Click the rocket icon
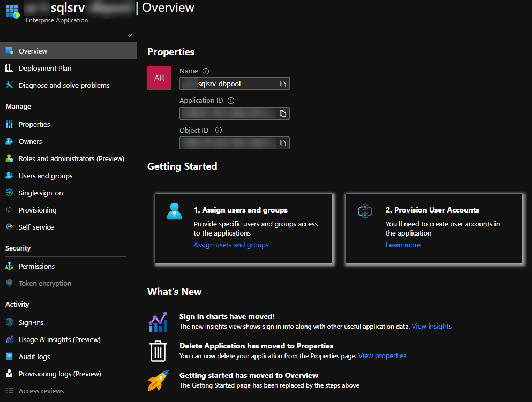The width and height of the screenshot is (532, 402). click(158, 380)
